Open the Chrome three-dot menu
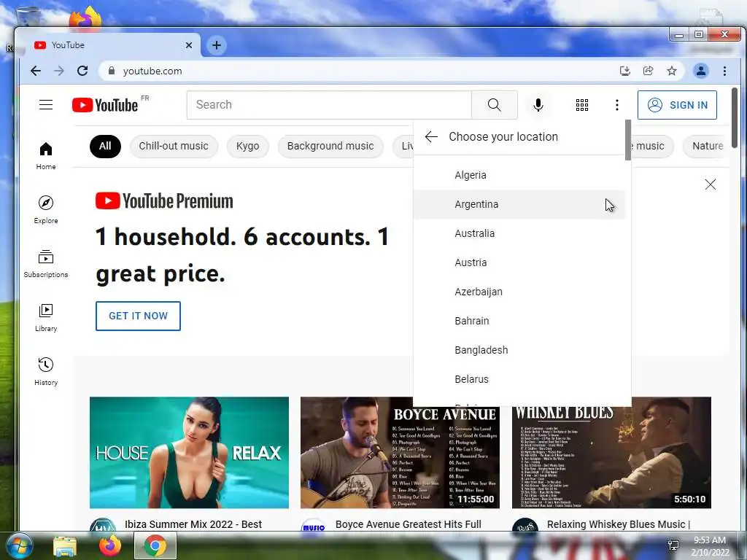The image size is (747, 560). pos(724,71)
